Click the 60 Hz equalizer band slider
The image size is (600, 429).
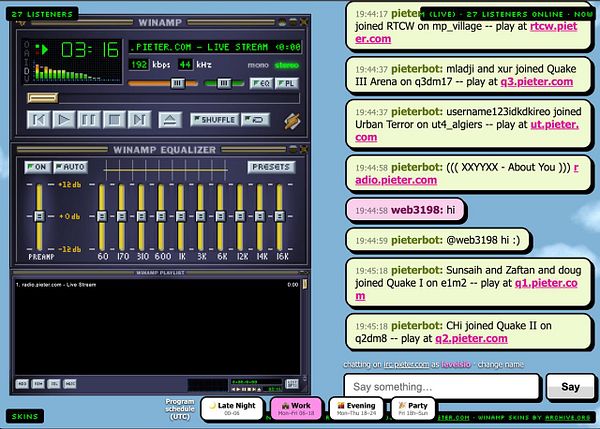click(102, 217)
